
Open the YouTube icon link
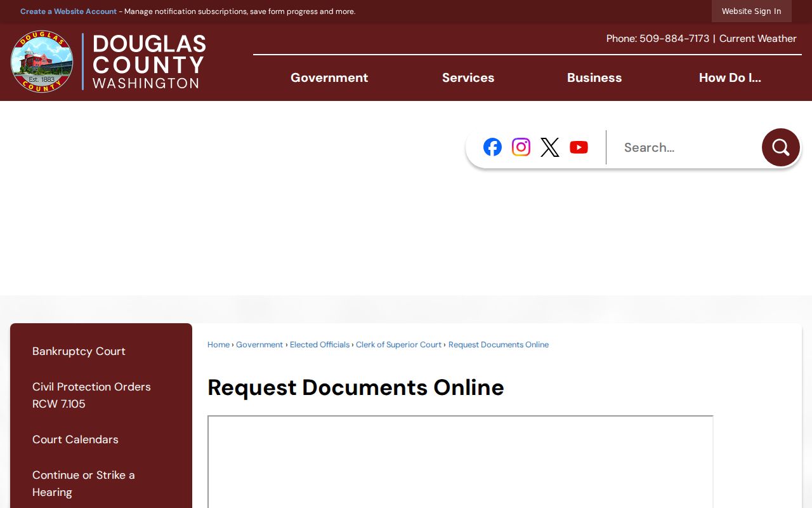pos(579,147)
